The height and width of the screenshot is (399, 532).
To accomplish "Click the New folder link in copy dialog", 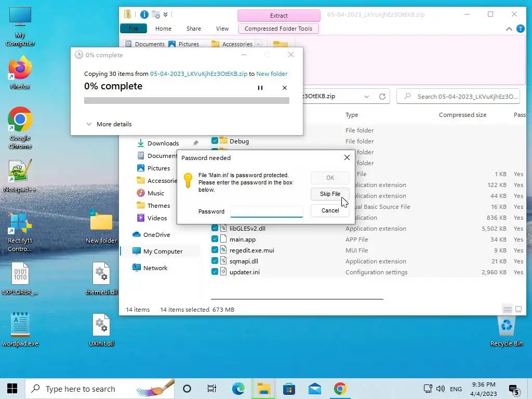I will pyautogui.click(x=271, y=74).
